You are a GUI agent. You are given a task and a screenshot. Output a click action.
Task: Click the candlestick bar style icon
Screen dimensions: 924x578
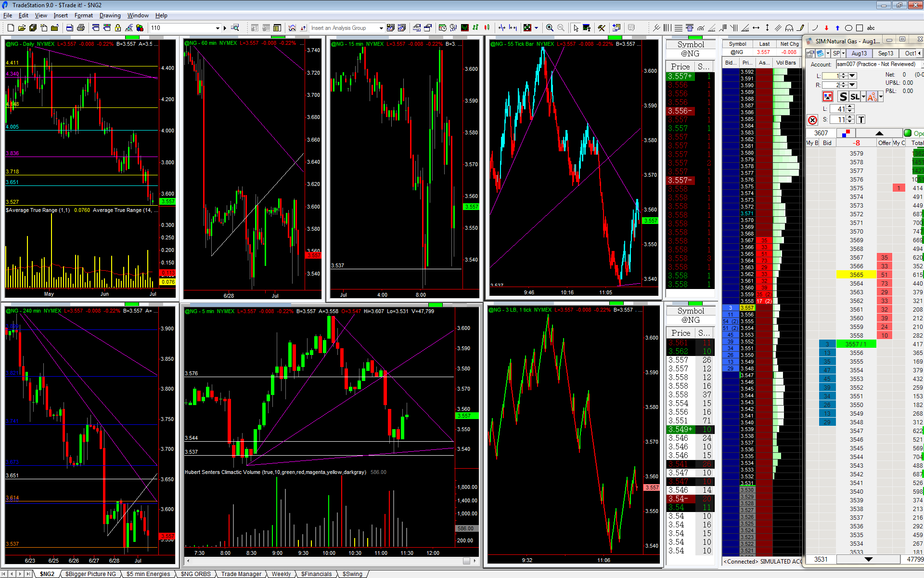coord(487,28)
